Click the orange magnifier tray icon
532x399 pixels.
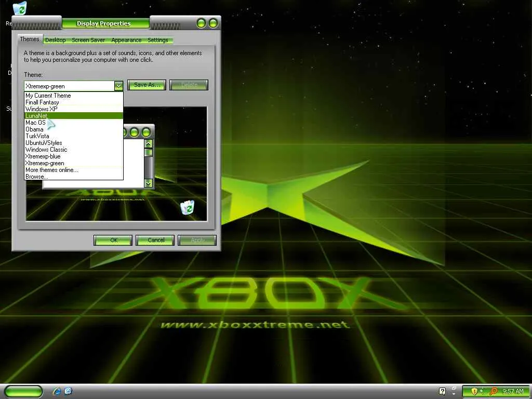pos(494,391)
